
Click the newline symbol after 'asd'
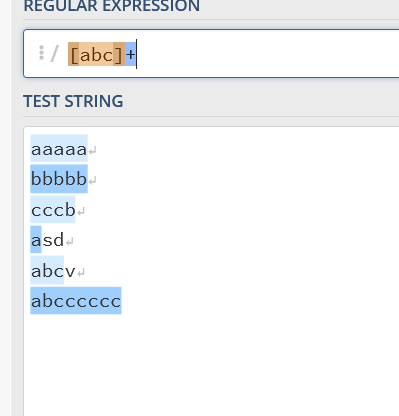[x=70, y=242]
